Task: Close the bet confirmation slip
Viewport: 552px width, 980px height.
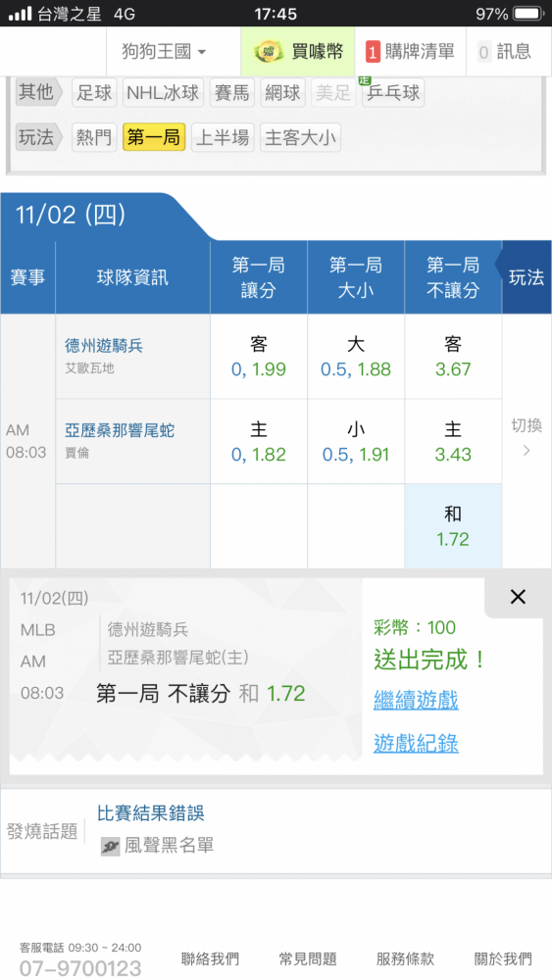Action: tap(518, 597)
